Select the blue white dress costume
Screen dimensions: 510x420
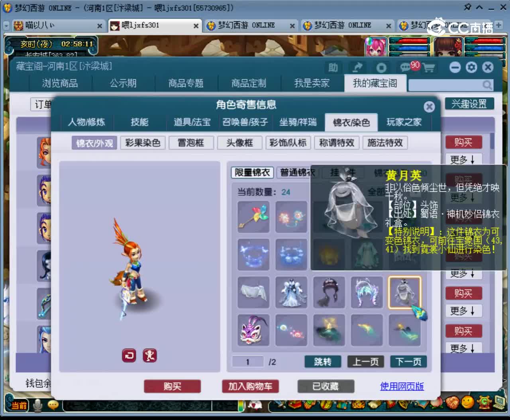click(x=291, y=292)
